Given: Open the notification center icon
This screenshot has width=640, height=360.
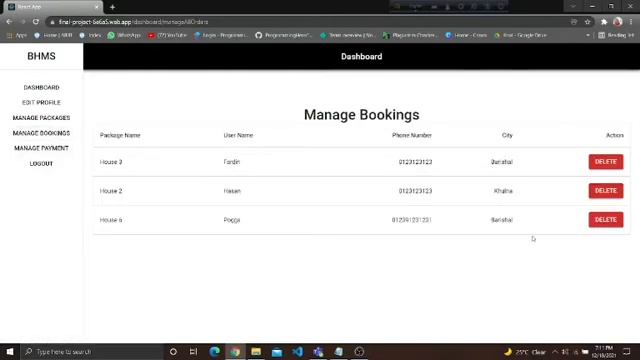Looking at the screenshot, I should [627, 351].
